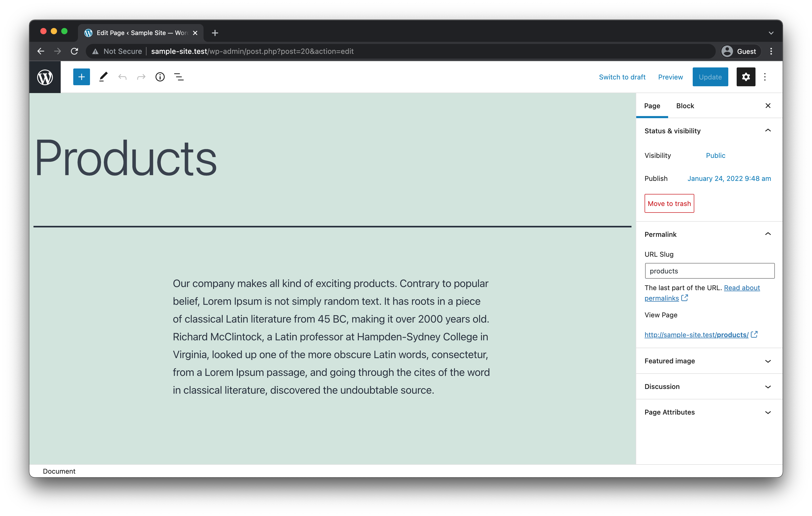This screenshot has height=516, width=812.
Task: Click Move to trash
Action: tap(669, 203)
